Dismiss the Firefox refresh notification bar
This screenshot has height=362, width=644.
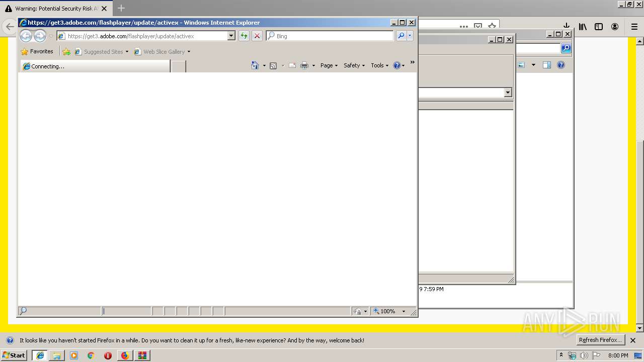(x=633, y=340)
